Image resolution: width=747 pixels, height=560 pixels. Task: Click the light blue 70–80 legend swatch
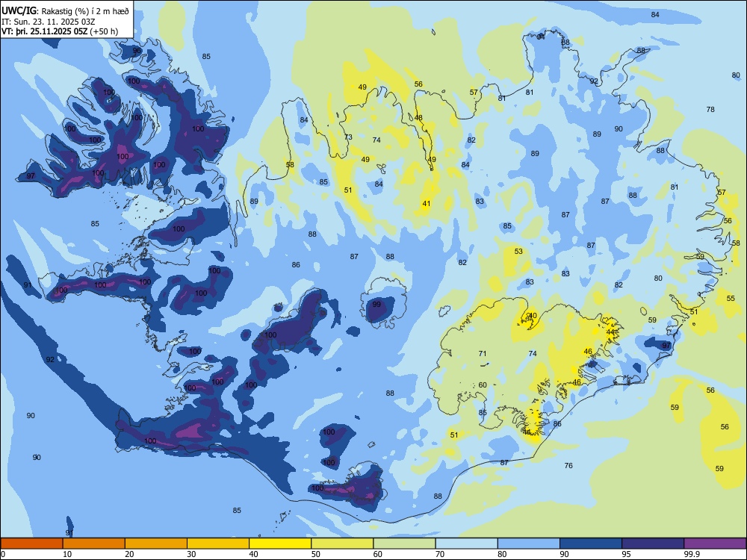(x=466, y=544)
